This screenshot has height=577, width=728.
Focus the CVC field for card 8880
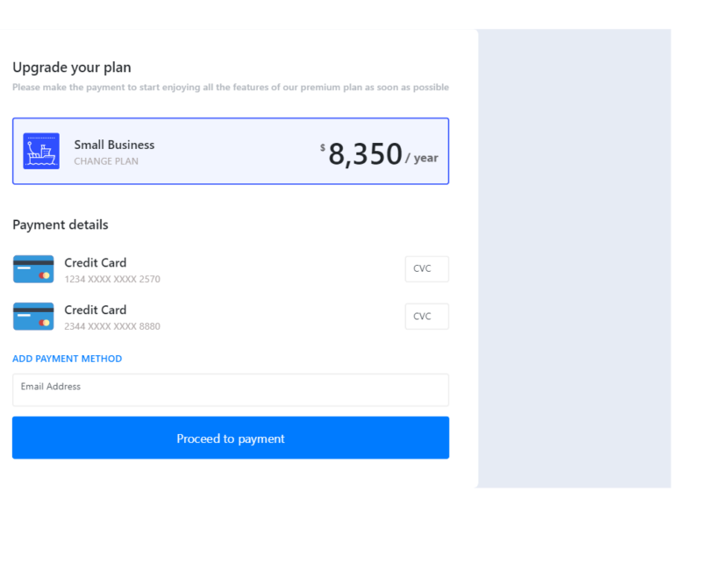tap(426, 317)
